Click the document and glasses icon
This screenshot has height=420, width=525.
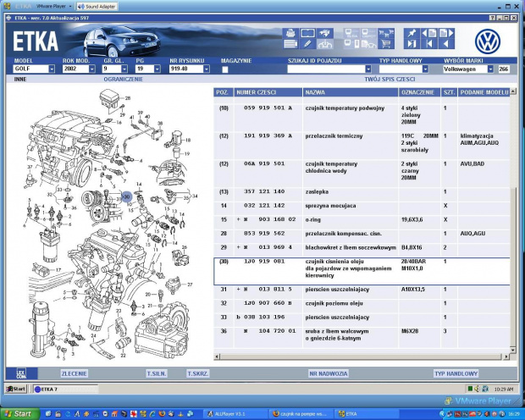(369, 44)
